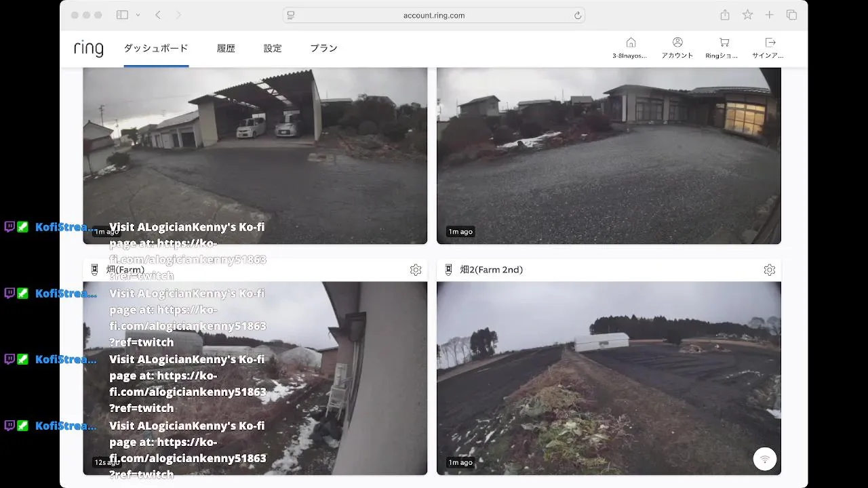Go back with the Safari back arrow
This screenshot has width=868, height=488.
click(x=158, y=15)
